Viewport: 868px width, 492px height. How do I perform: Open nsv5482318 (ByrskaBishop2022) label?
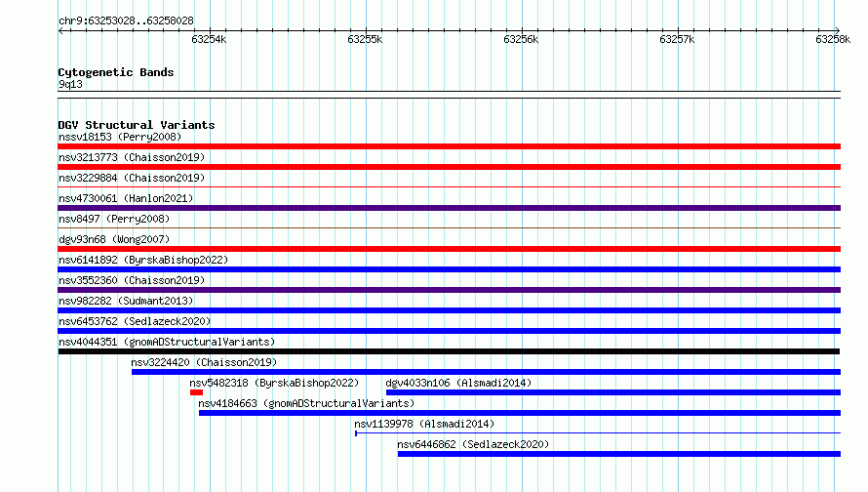(x=274, y=383)
